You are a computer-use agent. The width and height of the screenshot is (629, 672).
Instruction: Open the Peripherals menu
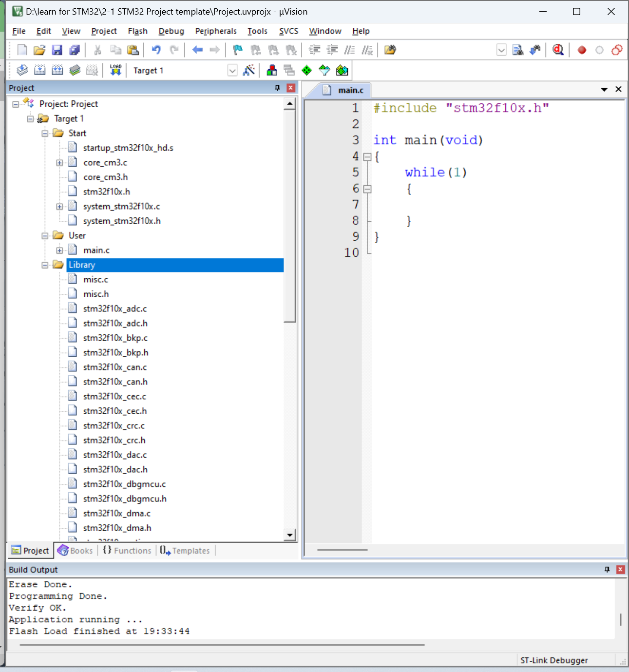click(x=216, y=31)
